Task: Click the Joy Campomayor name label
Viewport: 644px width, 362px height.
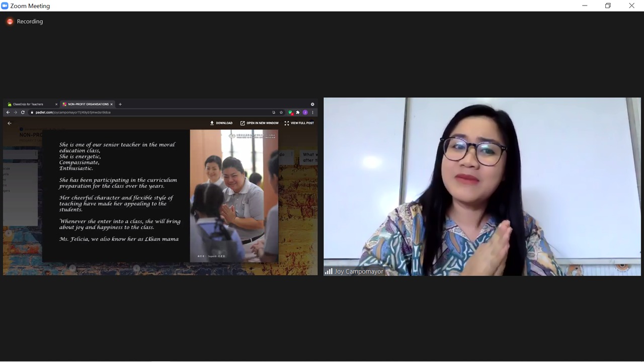Action: (x=359, y=271)
